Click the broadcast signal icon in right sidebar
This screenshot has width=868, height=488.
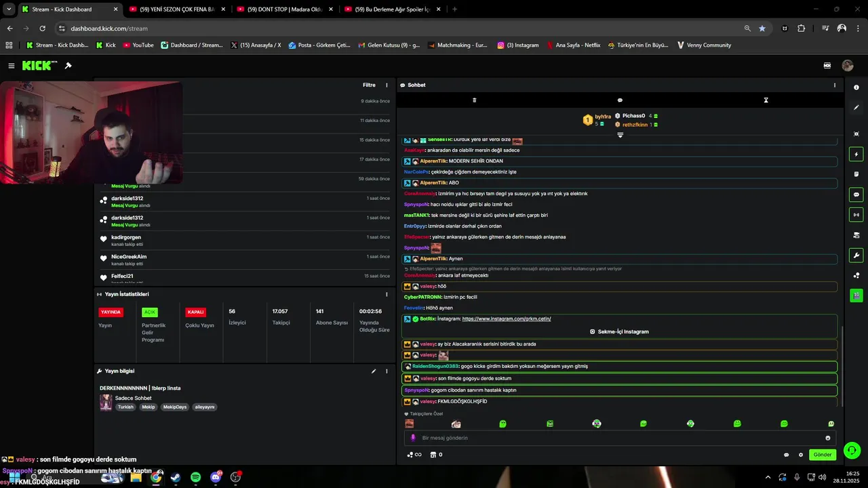(856, 215)
